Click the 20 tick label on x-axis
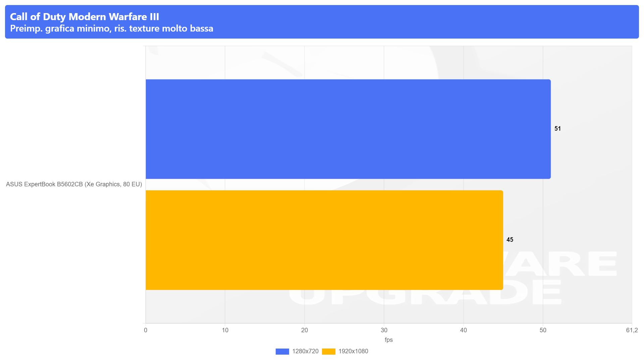 [x=305, y=330]
